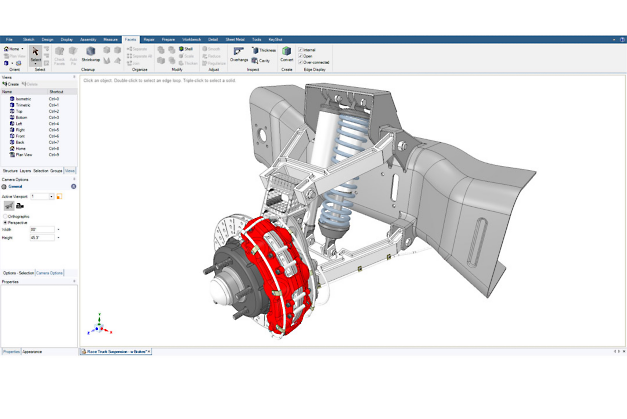The width and height of the screenshot is (627, 419).
Task: Switch to the Structure panel tab
Action: click(10, 171)
